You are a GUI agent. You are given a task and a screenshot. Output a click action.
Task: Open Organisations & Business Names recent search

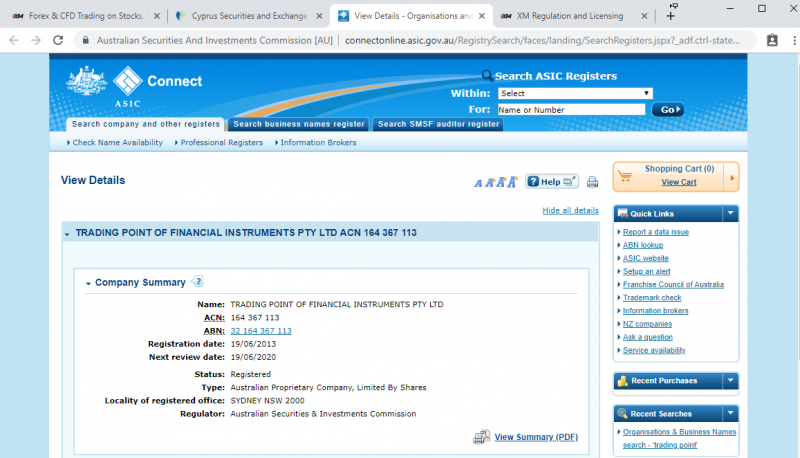pos(679,439)
